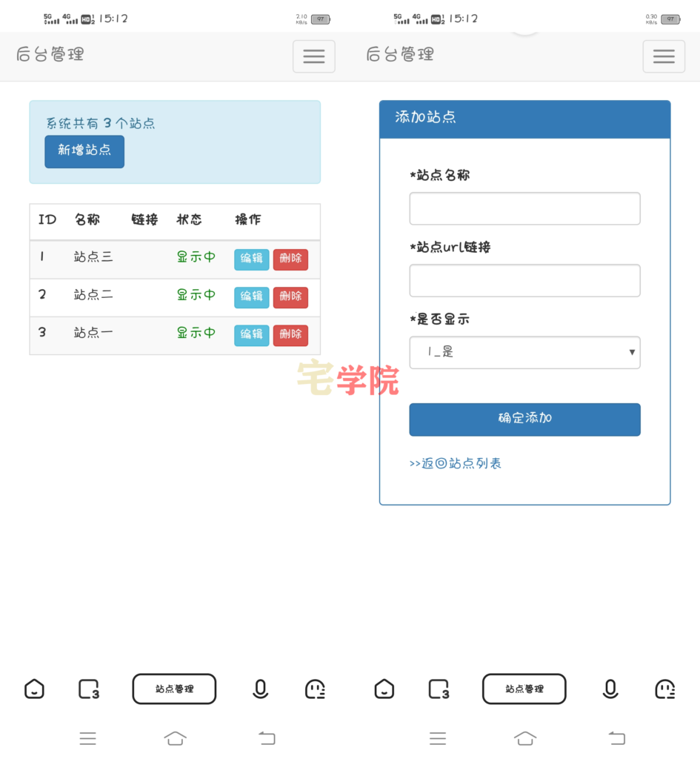Click 显示中 status in 站点三 row
This screenshot has height=759, width=700.
pyautogui.click(x=196, y=257)
